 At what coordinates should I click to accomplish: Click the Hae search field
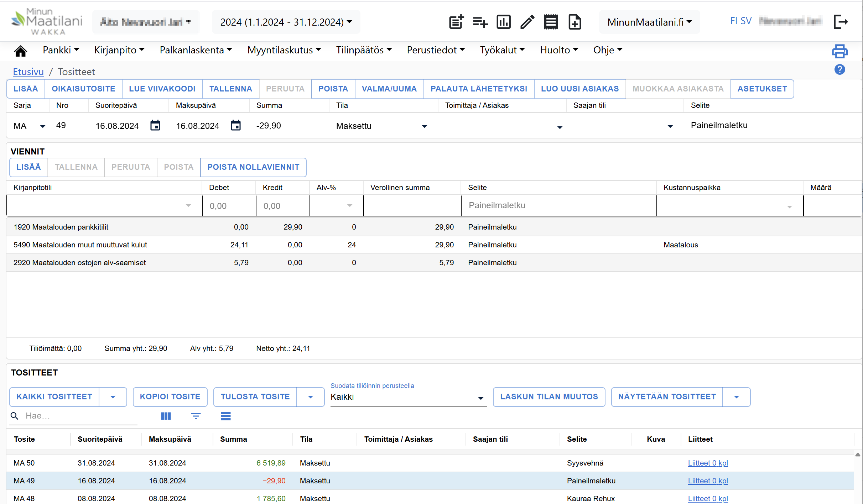click(x=78, y=416)
